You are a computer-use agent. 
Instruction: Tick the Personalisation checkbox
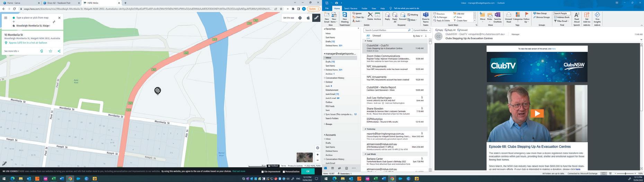(284, 172)
